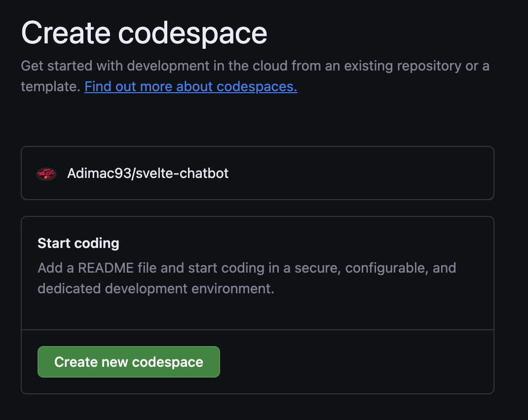Click the Get started with development description
Screen dimensions: 528x420
click(255, 76)
